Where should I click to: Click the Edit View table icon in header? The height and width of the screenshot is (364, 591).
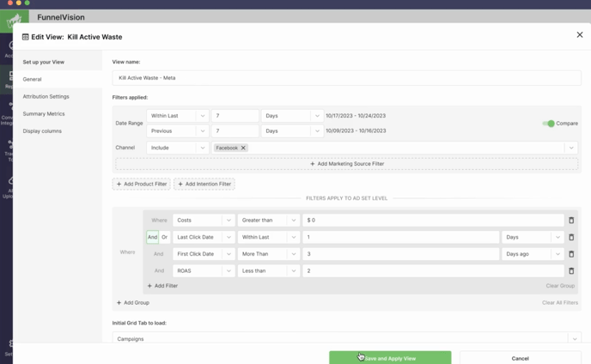(x=25, y=37)
